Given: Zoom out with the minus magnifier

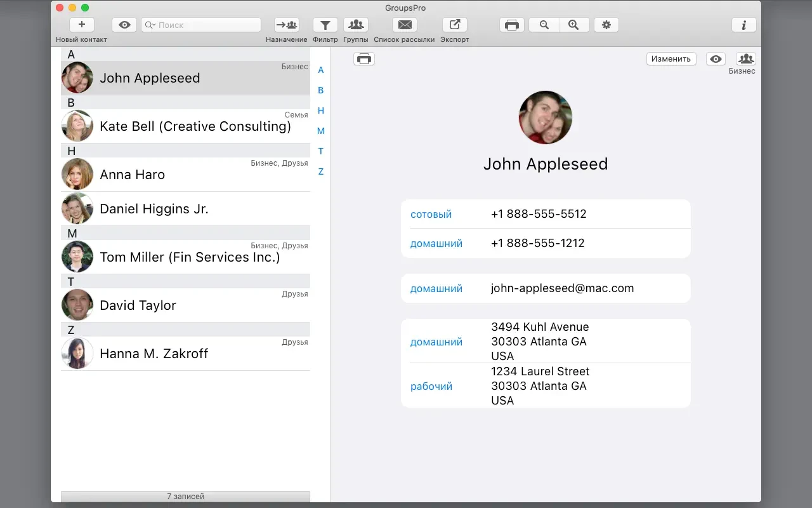Looking at the screenshot, I should (x=544, y=25).
